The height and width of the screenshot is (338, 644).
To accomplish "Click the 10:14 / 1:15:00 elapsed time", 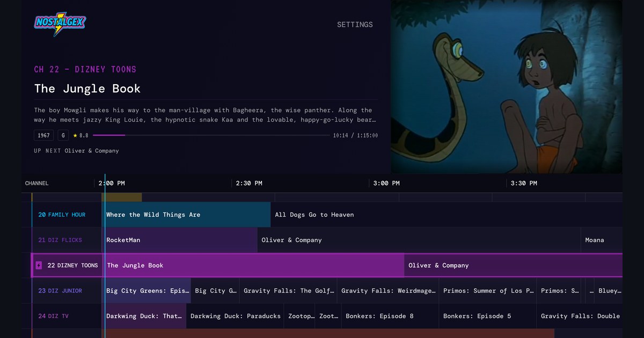I will coord(355,136).
